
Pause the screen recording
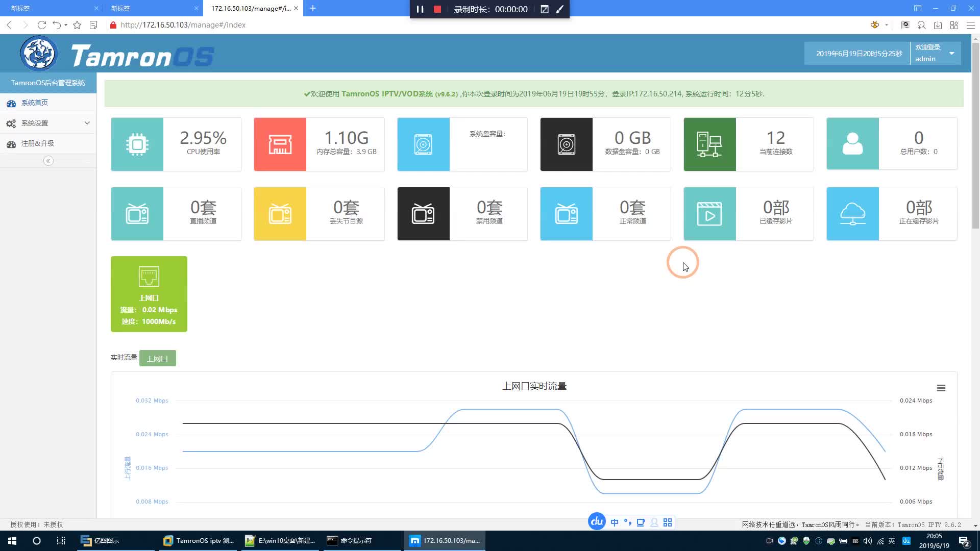tap(420, 9)
